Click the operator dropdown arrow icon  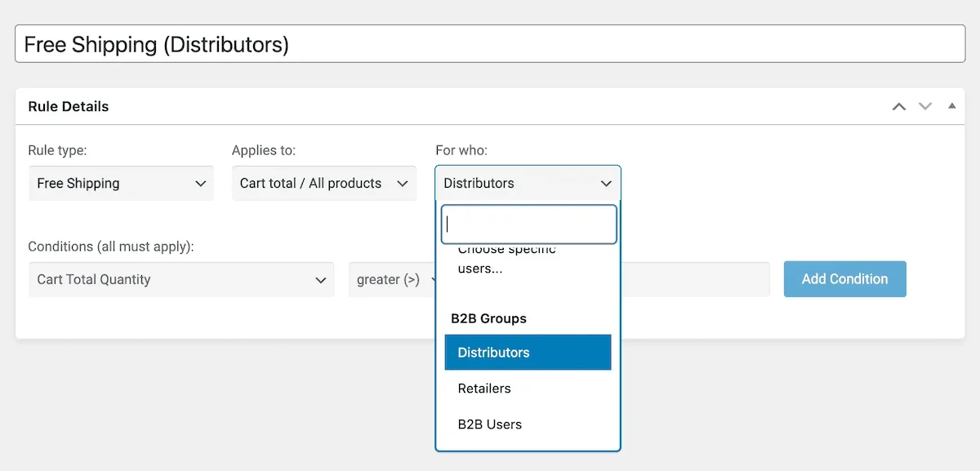[435, 279]
